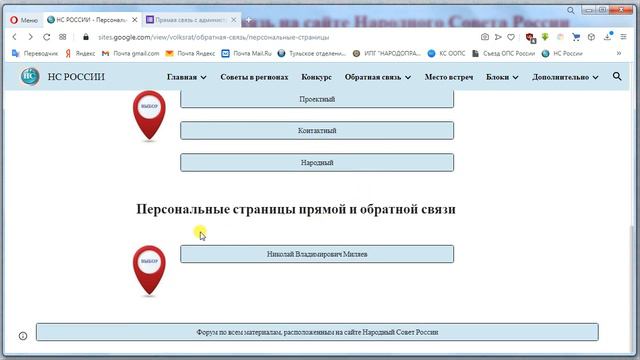The image size is (640, 360).
Task: Click the red map pin beside Николай Миляев
Action: pos(149,271)
